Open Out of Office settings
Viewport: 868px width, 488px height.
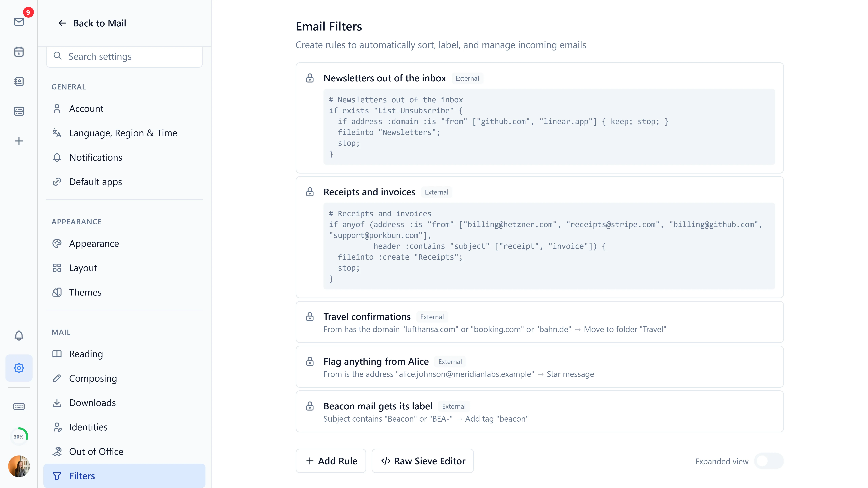click(124, 452)
